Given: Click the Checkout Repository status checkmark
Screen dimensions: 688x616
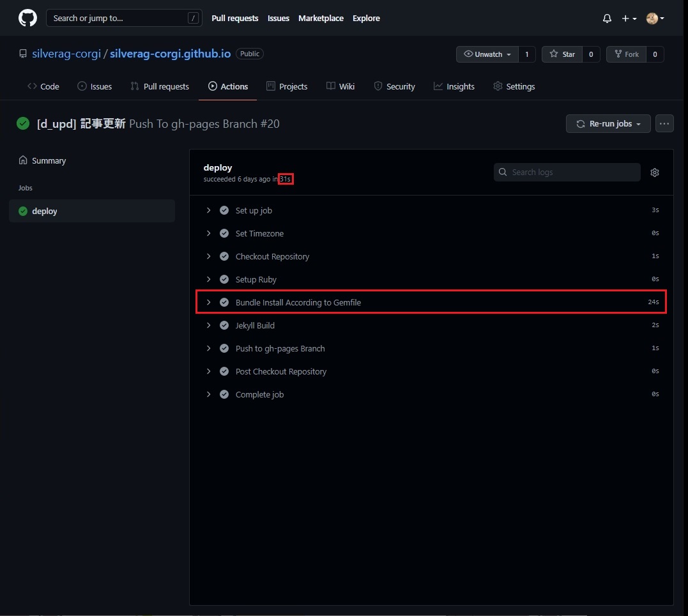Looking at the screenshot, I should tap(224, 256).
